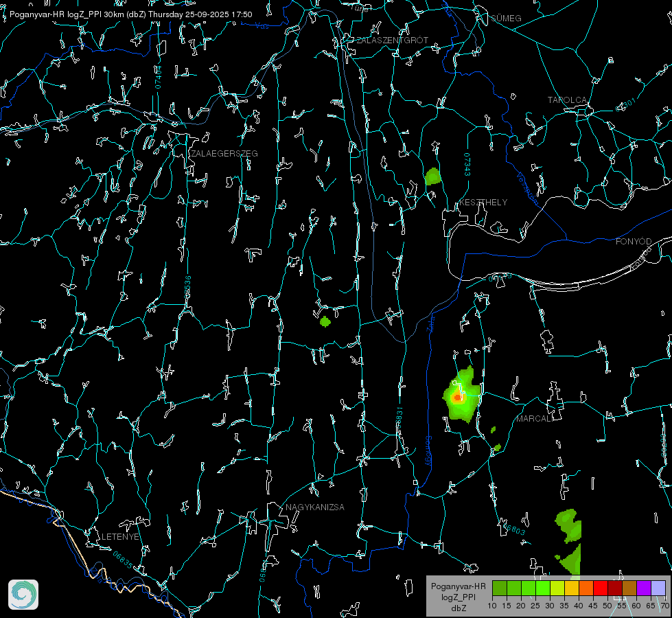Click the 50-55 dBZ dark red swatch
Viewport: 672px width, 618px height.
click(x=615, y=588)
